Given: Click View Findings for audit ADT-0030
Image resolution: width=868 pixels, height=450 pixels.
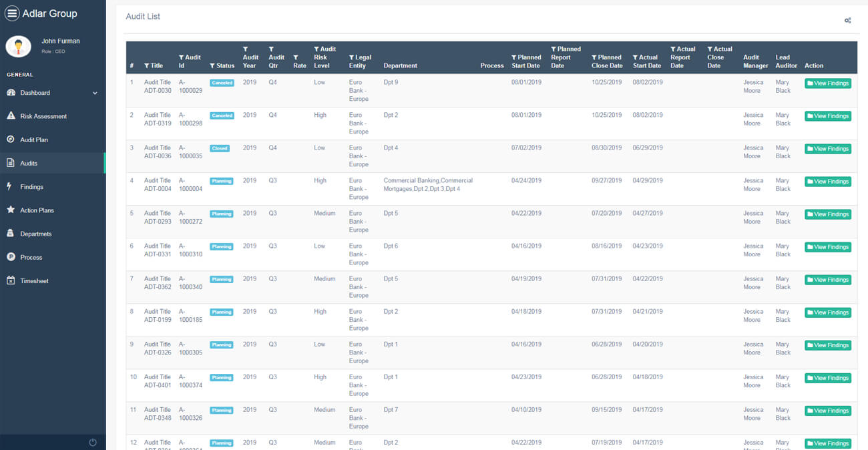Looking at the screenshot, I should (x=827, y=83).
